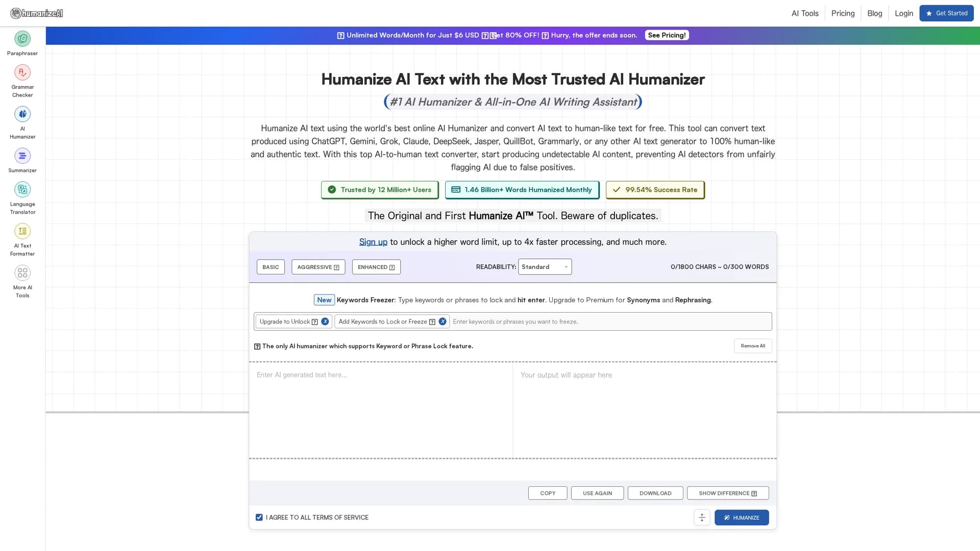
Task: Click the SHOW DIFFERENCE button
Action: coord(728,493)
